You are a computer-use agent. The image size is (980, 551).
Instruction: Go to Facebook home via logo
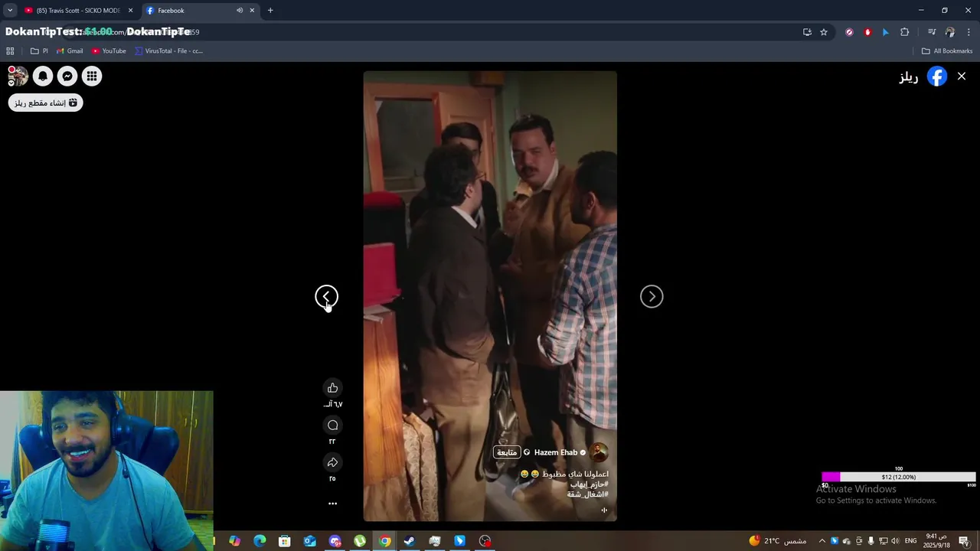(x=937, y=77)
